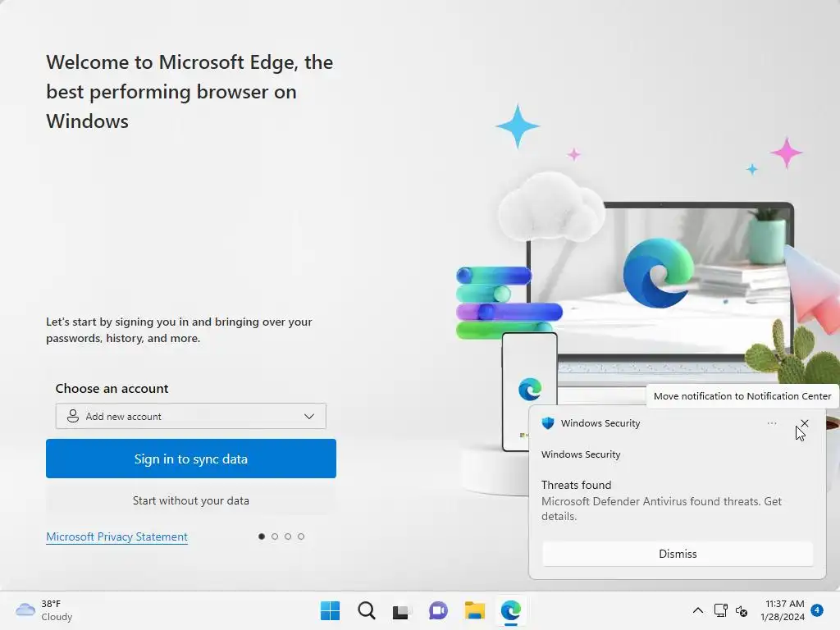Open the Windows Start menu
Image resolution: width=840 pixels, height=630 pixels.
click(330, 610)
